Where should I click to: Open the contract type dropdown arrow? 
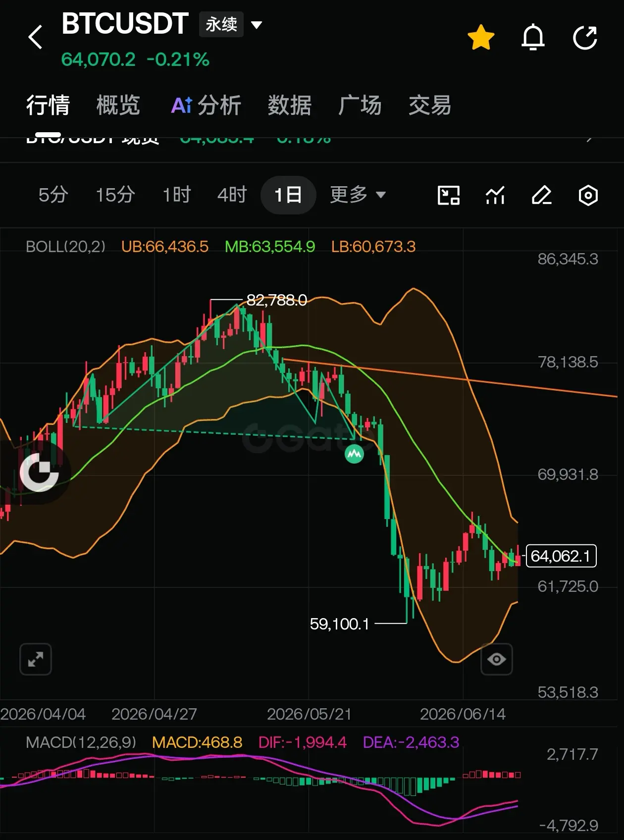point(257,24)
